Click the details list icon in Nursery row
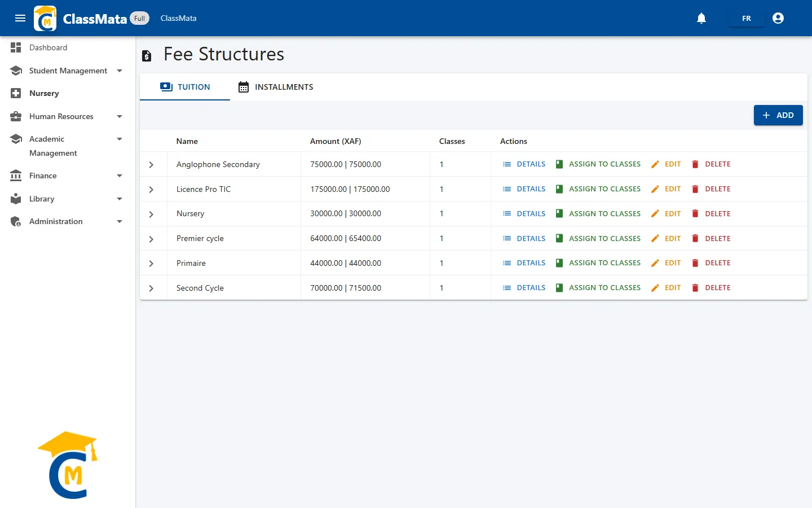This screenshot has height=508, width=812. click(507, 214)
